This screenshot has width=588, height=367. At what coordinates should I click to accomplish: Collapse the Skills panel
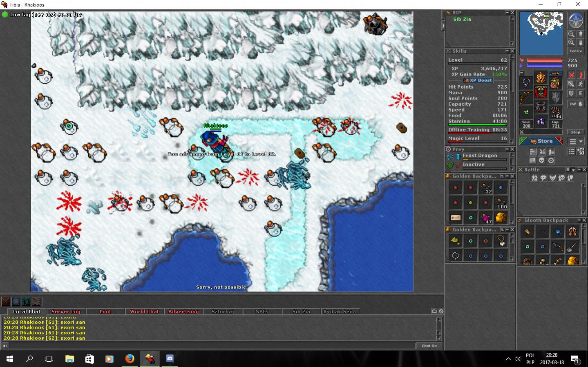(x=507, y=51)
